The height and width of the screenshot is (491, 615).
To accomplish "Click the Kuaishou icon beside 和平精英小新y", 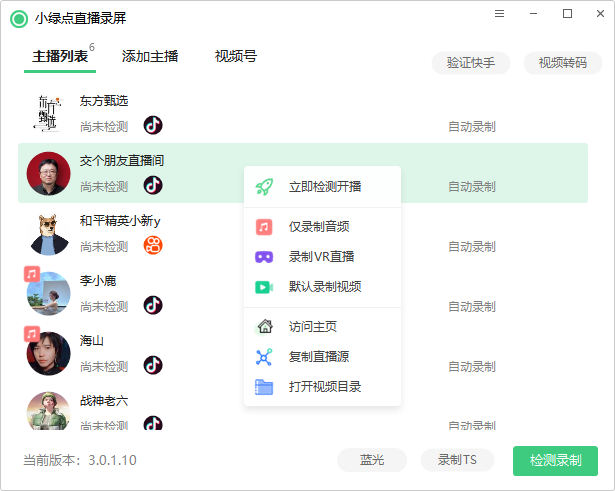I will pos(152,246).
